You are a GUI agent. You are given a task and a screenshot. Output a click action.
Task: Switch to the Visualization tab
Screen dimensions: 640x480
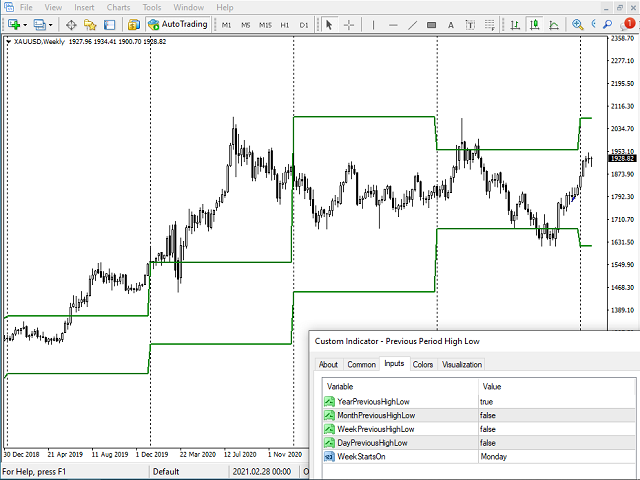pos(462,364)
